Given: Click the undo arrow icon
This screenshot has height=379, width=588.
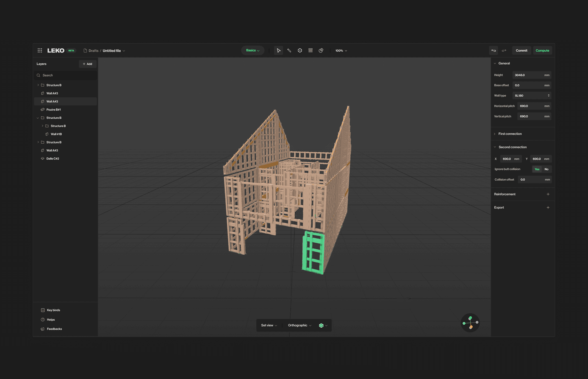Looking at the screenshot, I should click(x=493, y=51).
